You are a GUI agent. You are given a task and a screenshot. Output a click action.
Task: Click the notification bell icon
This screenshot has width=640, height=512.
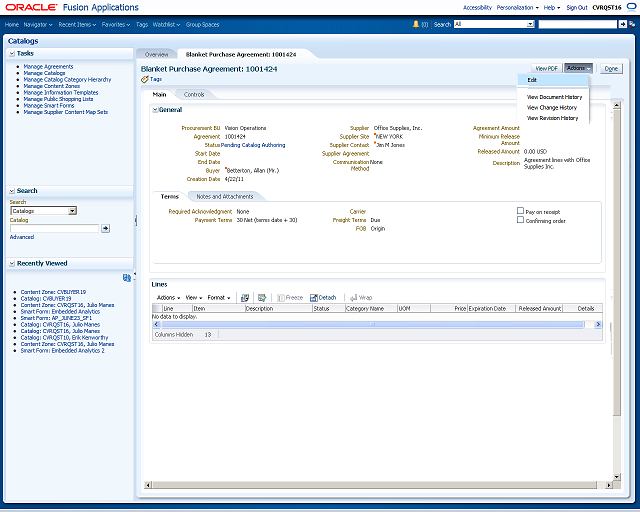416,24
